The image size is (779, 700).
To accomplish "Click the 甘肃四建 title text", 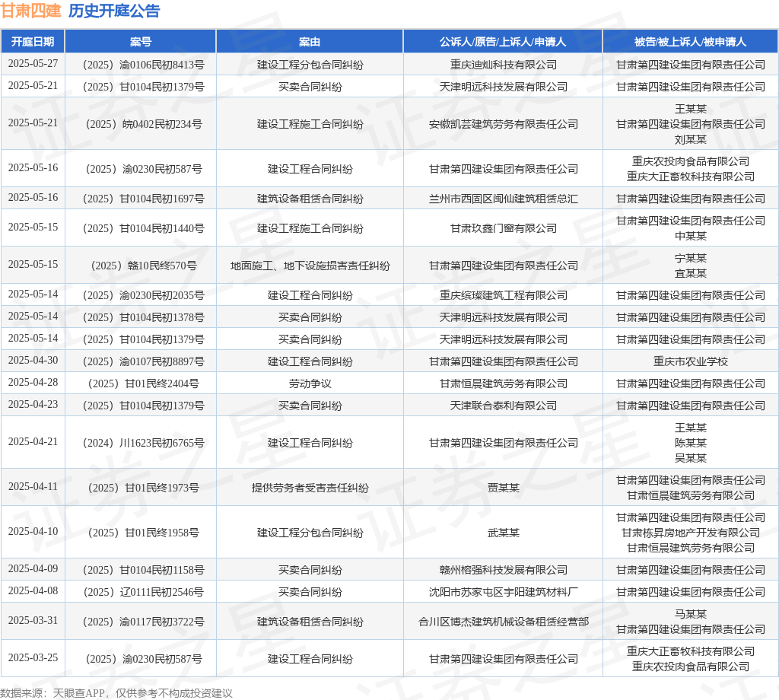I will tap(30, 11).
